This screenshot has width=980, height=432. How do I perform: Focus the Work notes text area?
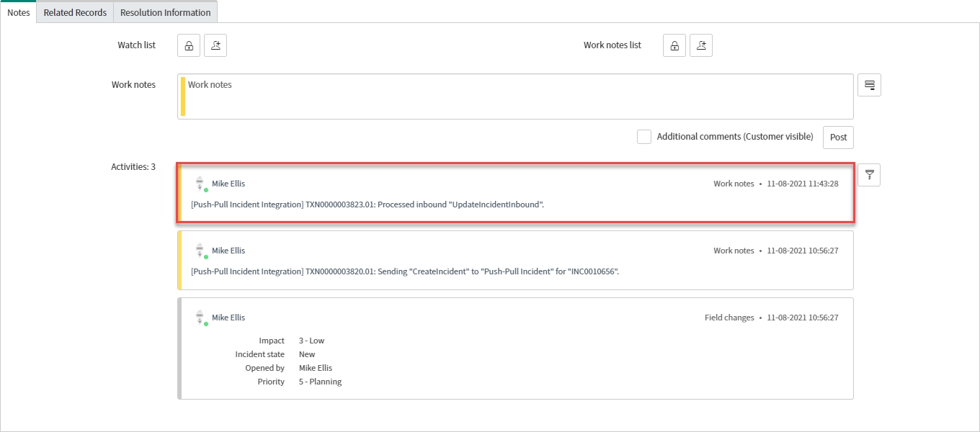coord(515,96)
